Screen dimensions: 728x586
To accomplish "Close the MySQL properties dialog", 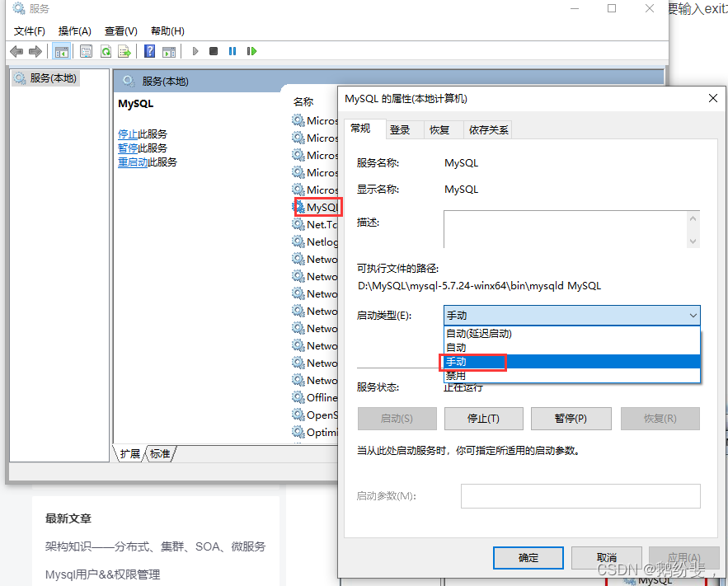I will pyautogui.click(x=713, y=98).
